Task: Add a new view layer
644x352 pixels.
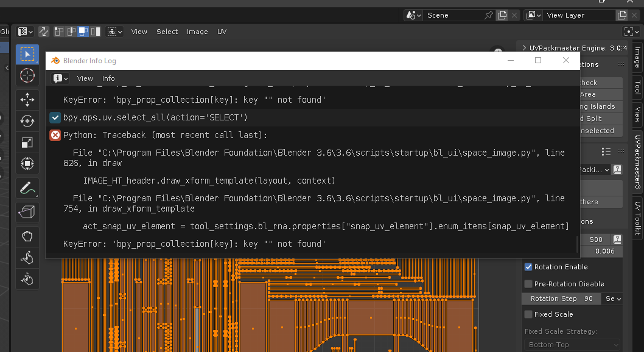Action: click(622, 15)
